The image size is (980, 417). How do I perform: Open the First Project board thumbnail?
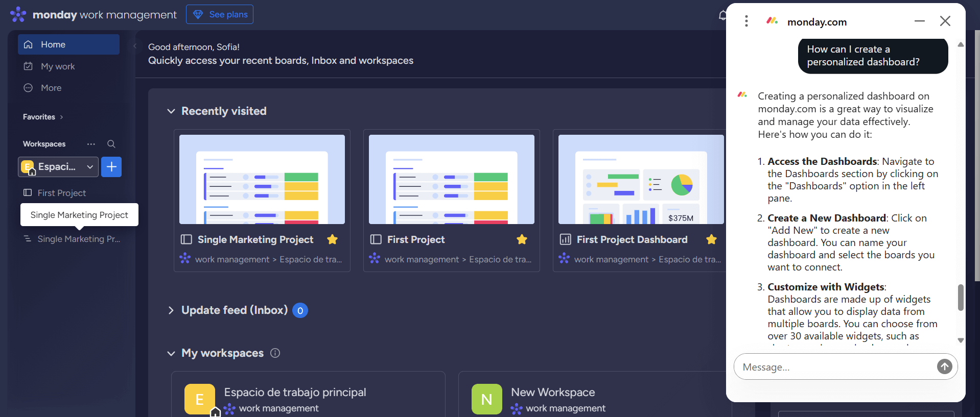(452, 179)
